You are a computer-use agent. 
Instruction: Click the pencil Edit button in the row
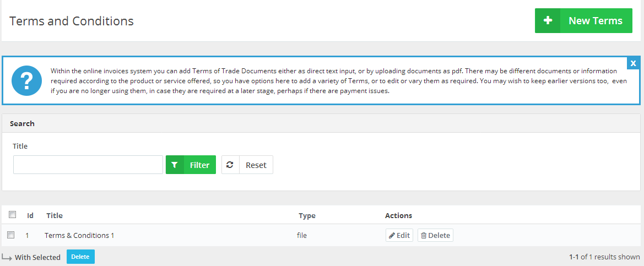[x=399, y=235]
